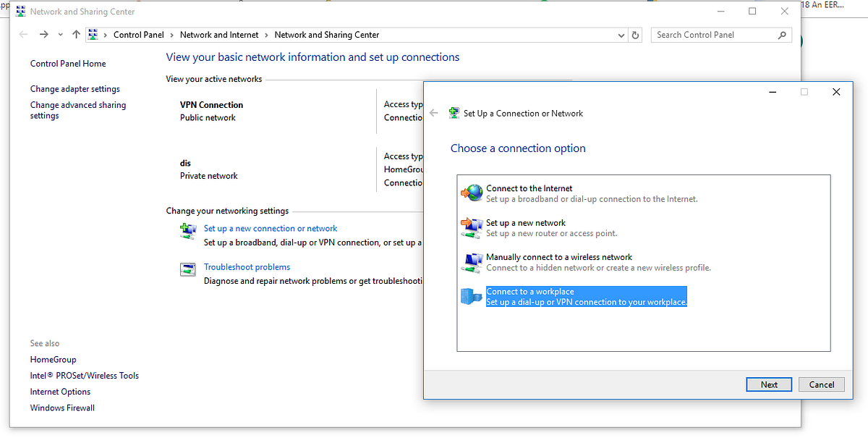The height and width of the screenshot is (438, 868).
Task: Cancel the Set Up a Connection wizard
Action: click(x=822, y=384)
